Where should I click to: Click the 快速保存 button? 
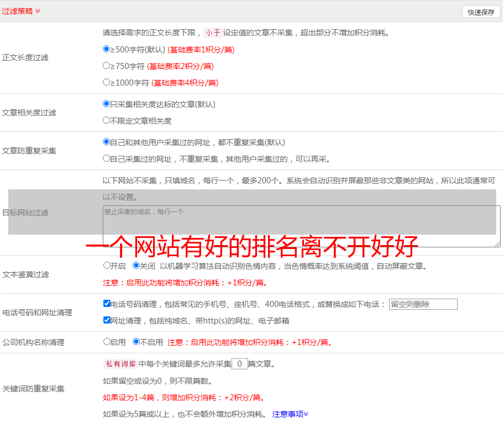click(x=481, y=12)
